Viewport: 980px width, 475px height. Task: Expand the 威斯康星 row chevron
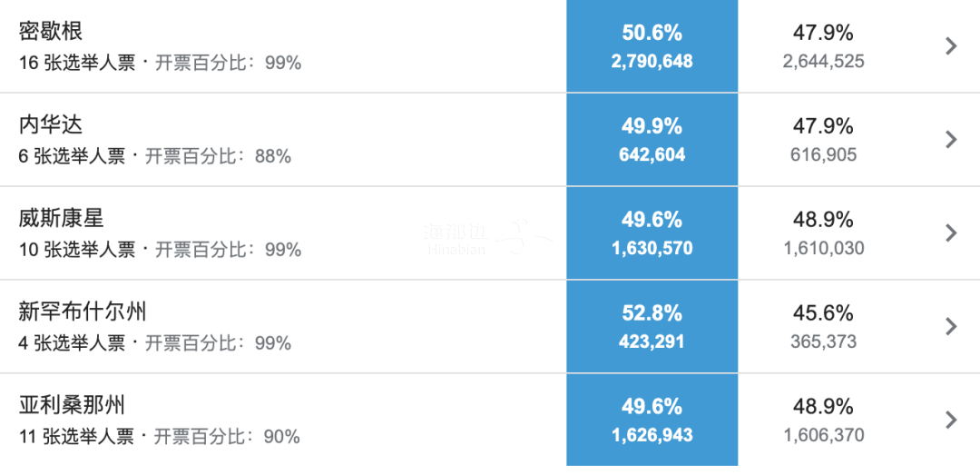coord(951,233)
